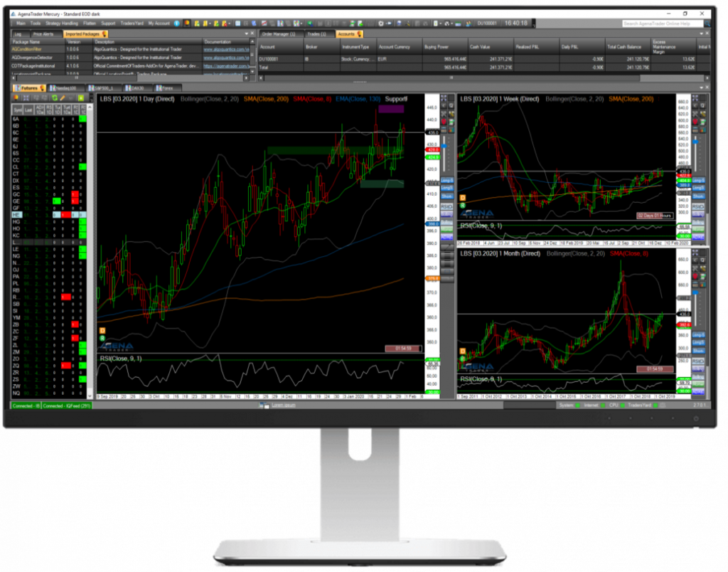Toggle the RSIO button in 1 Month chart sidebar

[698, 361]
